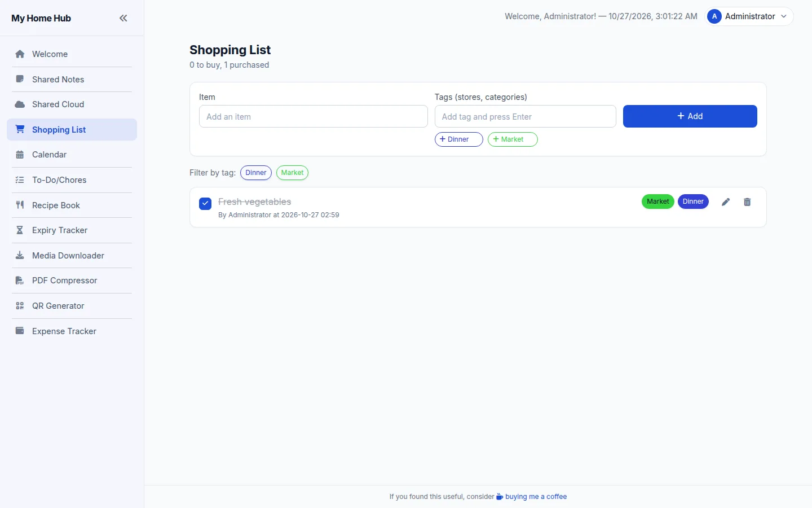Open the PDF Compressor tool
This screenshot has height=508, width=812.
coord(72,281)
